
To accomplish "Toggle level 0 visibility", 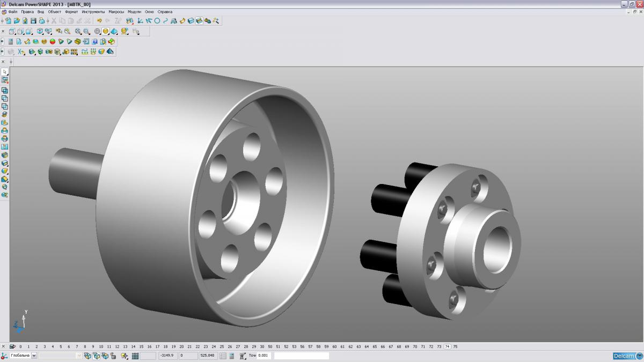I will click(x=20, y=346).
